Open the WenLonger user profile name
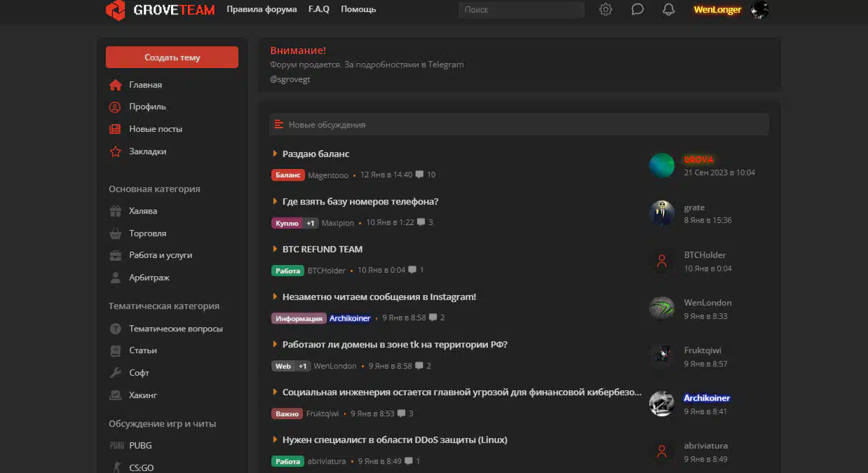Image resolution: width=868 pixels, height=473 pixels. pos(717,10)
